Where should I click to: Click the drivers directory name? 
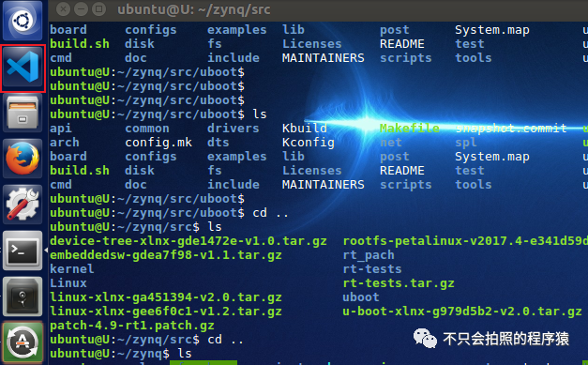pos(234,129)
